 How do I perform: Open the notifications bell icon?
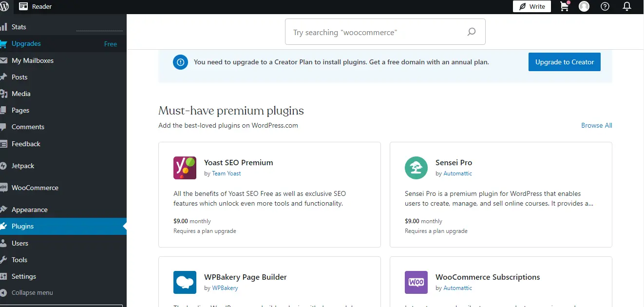627,6
